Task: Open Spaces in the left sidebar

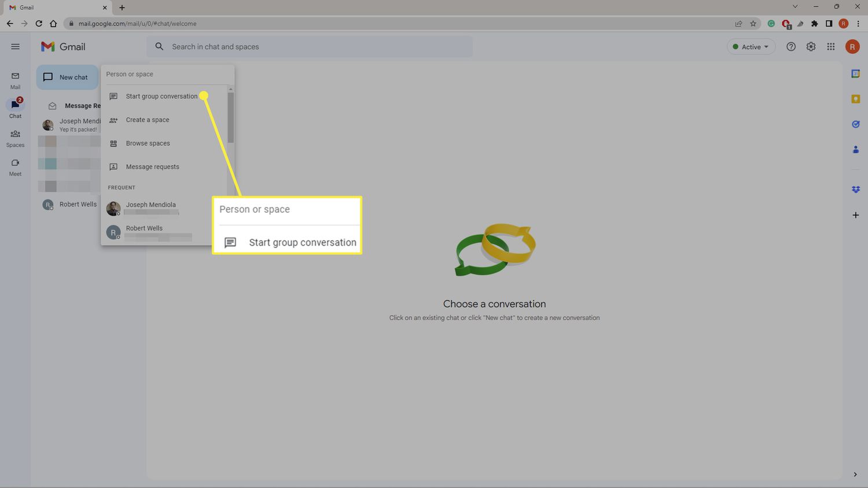Action: coord(15,138)
